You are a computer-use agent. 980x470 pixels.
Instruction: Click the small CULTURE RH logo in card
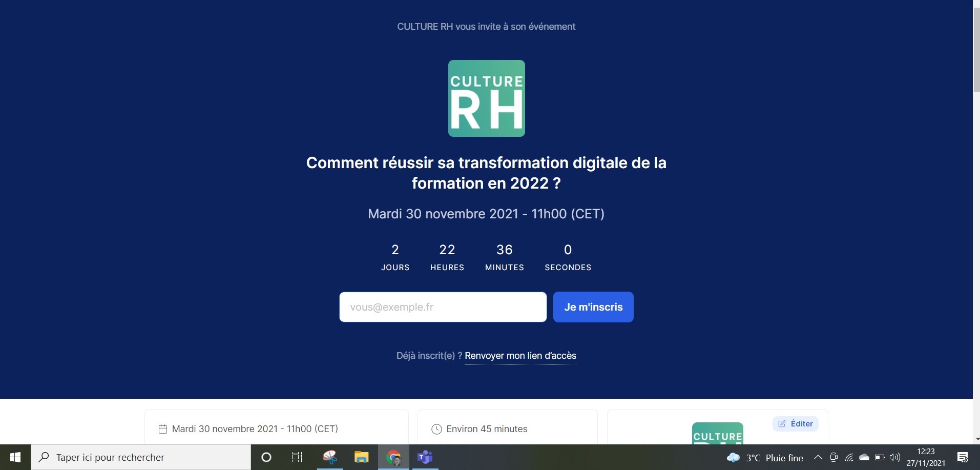click(x=717, y=433)
